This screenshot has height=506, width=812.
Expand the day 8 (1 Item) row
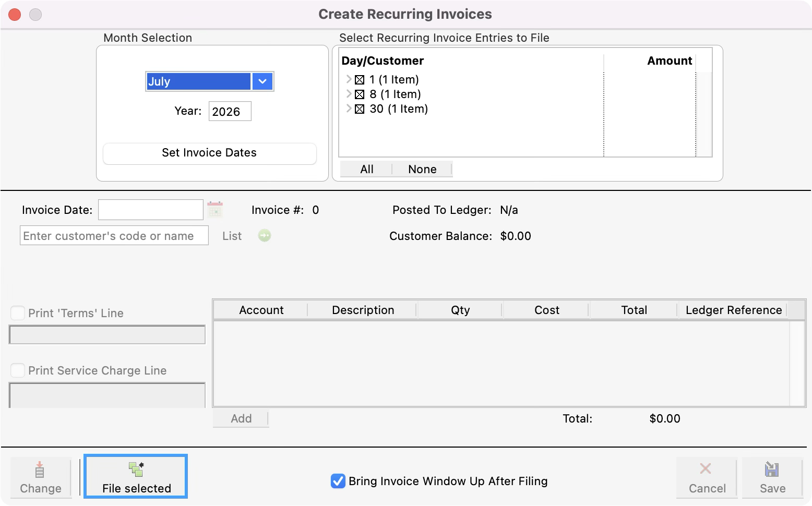pos(349,94)
